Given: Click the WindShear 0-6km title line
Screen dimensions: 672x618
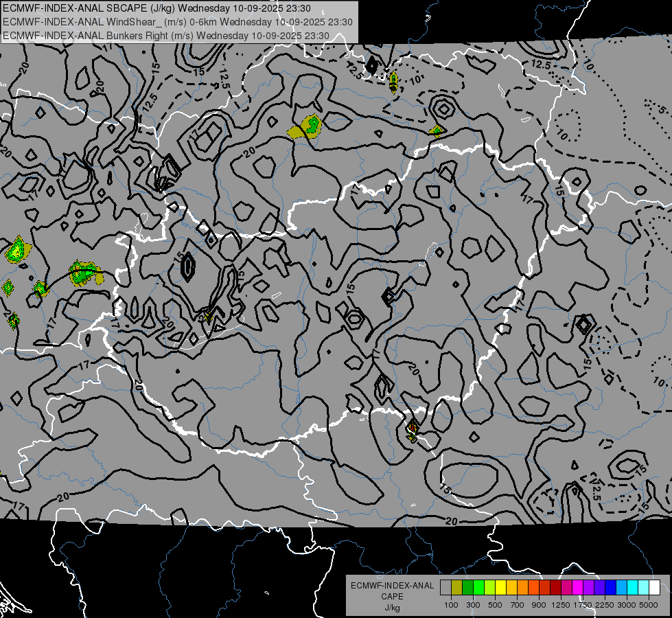Looking at the screenshot, I should pos(177,22).
